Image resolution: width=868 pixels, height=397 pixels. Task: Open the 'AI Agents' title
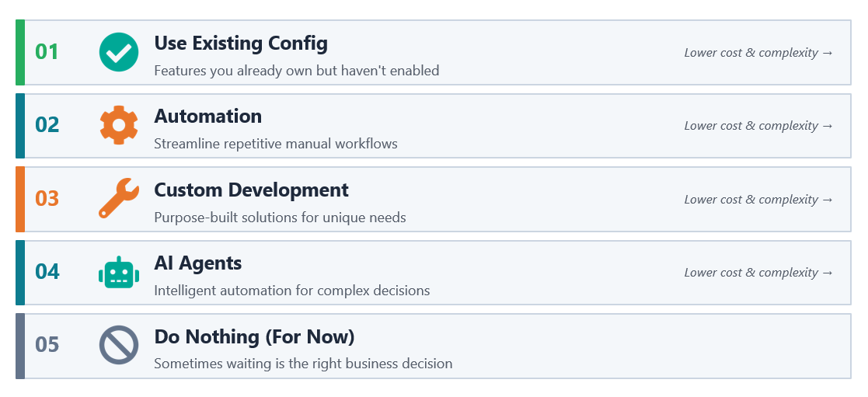[197, 263]
